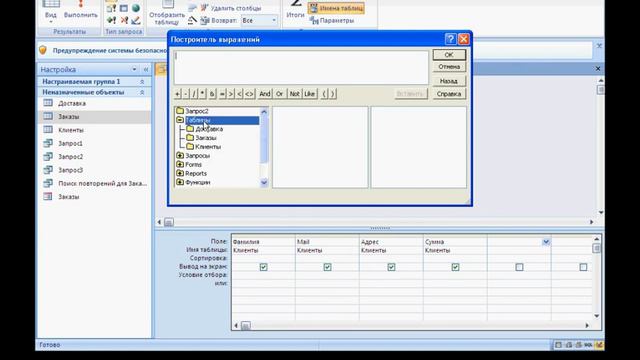Open the Вид (View) button in ribbon
The height and width of the screenshot is (360, 640).
coord(51,12)
